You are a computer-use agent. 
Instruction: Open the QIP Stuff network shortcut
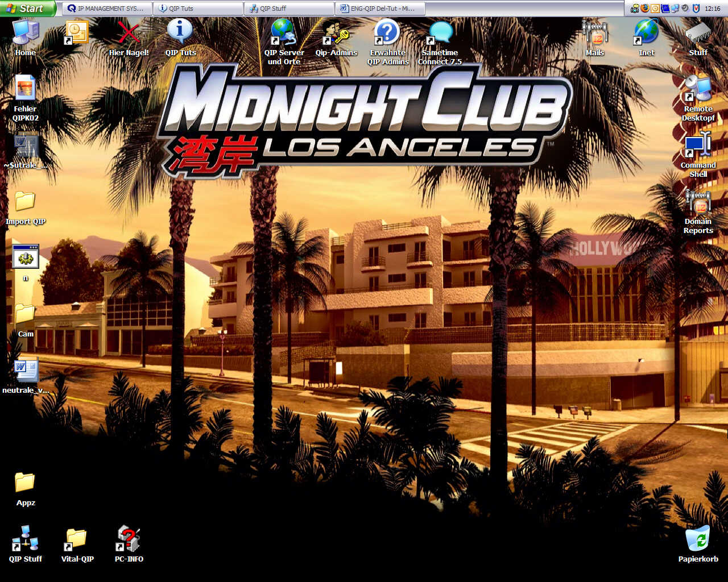(x=26, y=543)
